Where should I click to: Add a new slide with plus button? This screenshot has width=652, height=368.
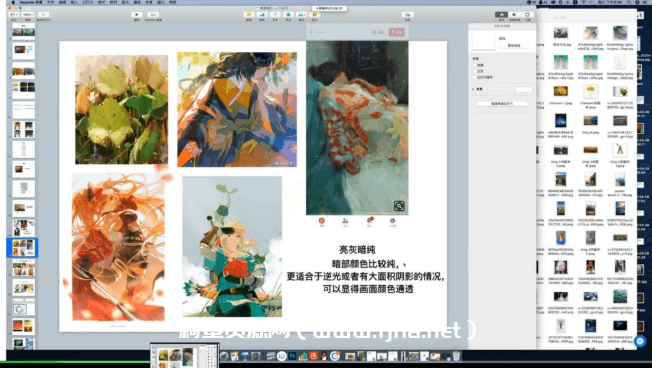click(x=43, y=15)
